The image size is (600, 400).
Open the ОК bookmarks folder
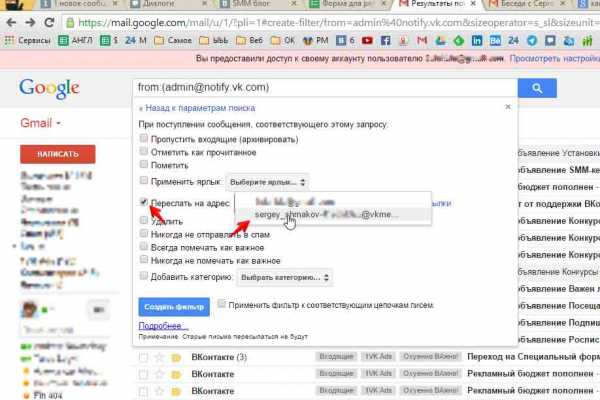coord(283,40)
